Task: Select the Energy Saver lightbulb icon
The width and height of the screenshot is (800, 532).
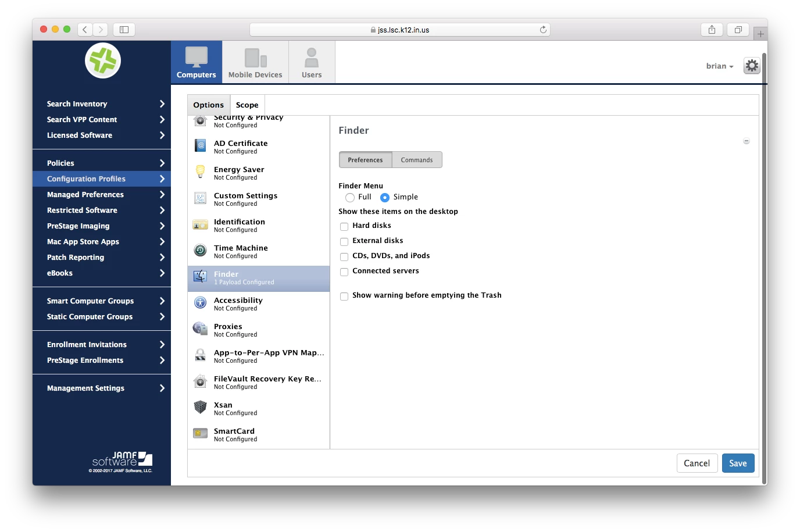Action: tap(201, 172)
